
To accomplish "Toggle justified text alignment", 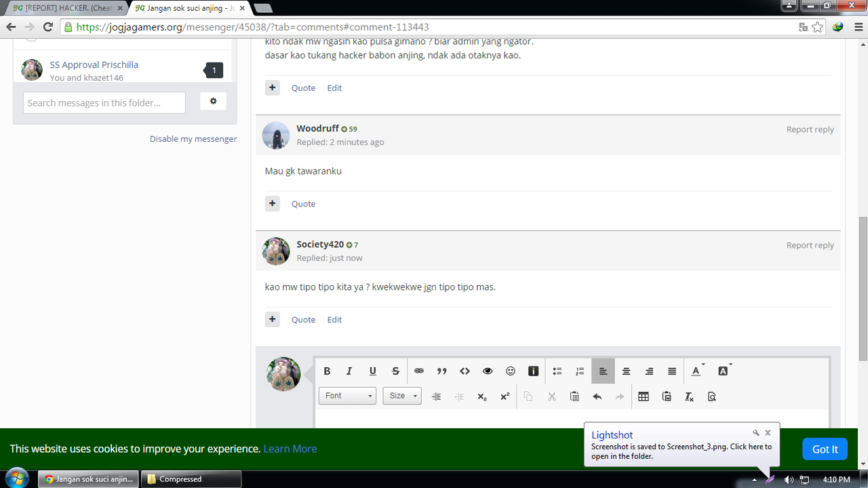I will click(x=672, y=371).
